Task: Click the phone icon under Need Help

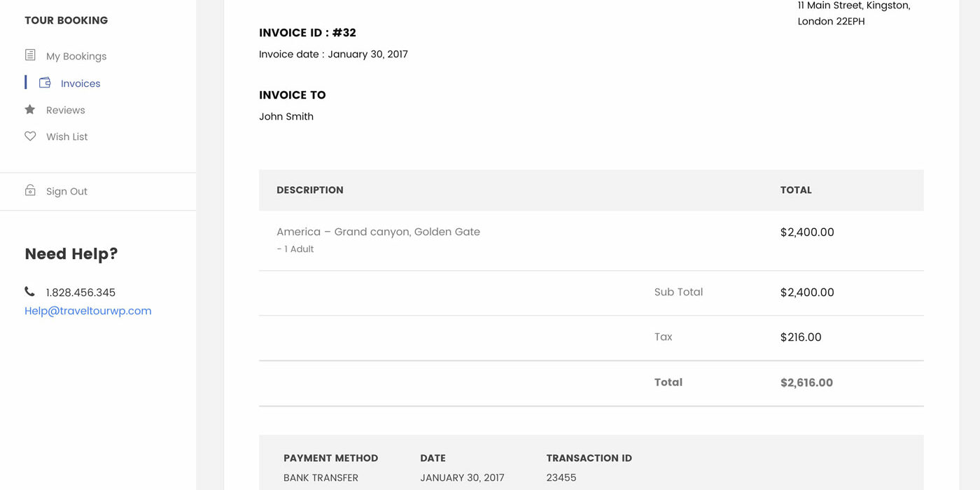Action: click(x=29, y=292)
